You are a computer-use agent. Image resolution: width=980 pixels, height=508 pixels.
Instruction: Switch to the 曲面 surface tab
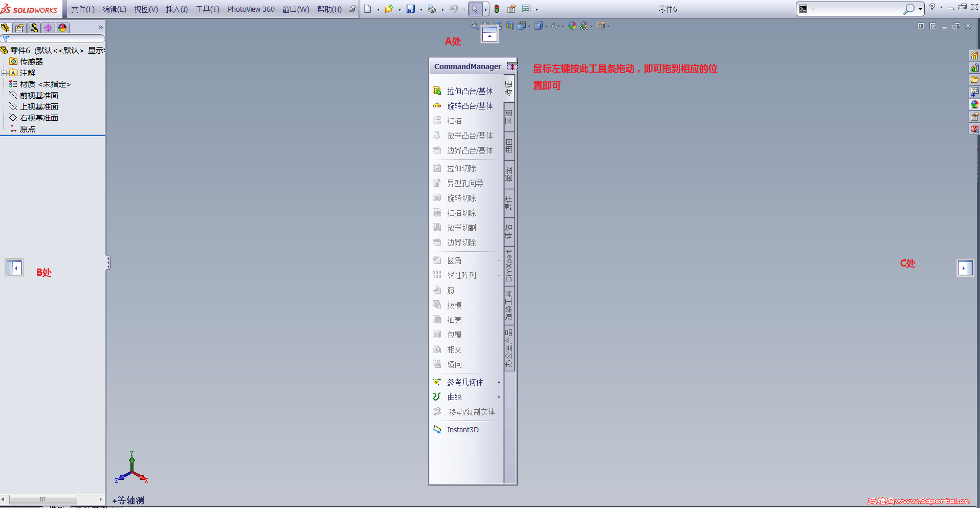coord(509,146)
